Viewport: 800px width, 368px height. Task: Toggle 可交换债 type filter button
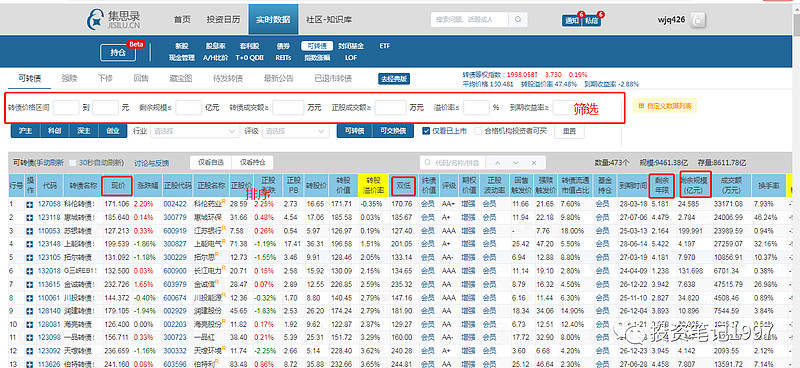[x=393, y=131]
